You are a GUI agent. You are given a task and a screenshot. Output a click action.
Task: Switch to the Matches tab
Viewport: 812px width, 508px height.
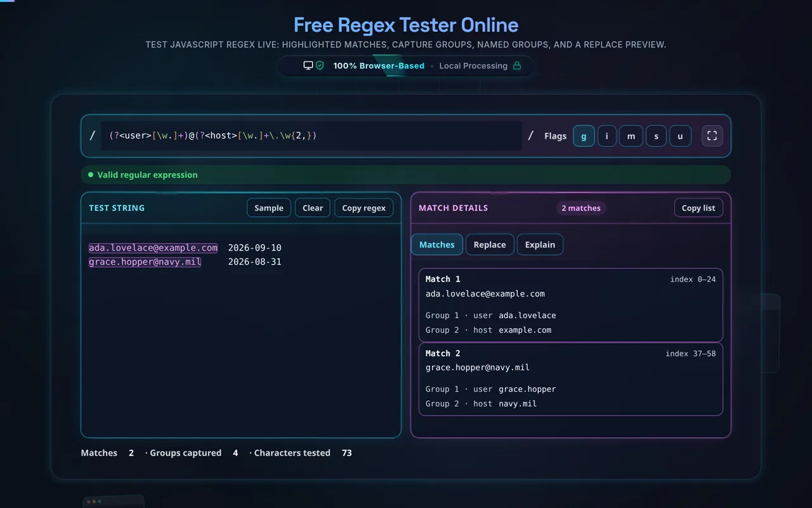pos(437,244)
